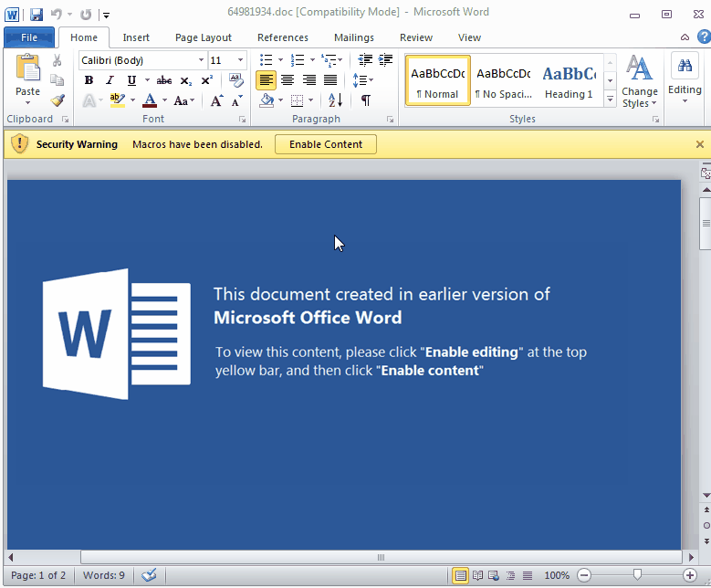Toggle Show/Hide paragraph marks
The height and width of the screenshot is (588, 711).
coord(365,100)
